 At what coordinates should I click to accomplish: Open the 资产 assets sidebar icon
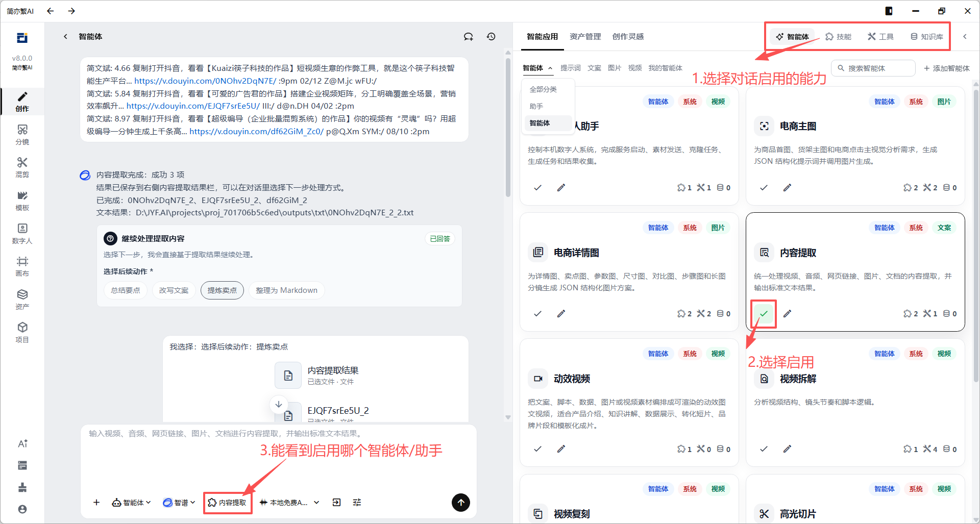tap(22, 300)
